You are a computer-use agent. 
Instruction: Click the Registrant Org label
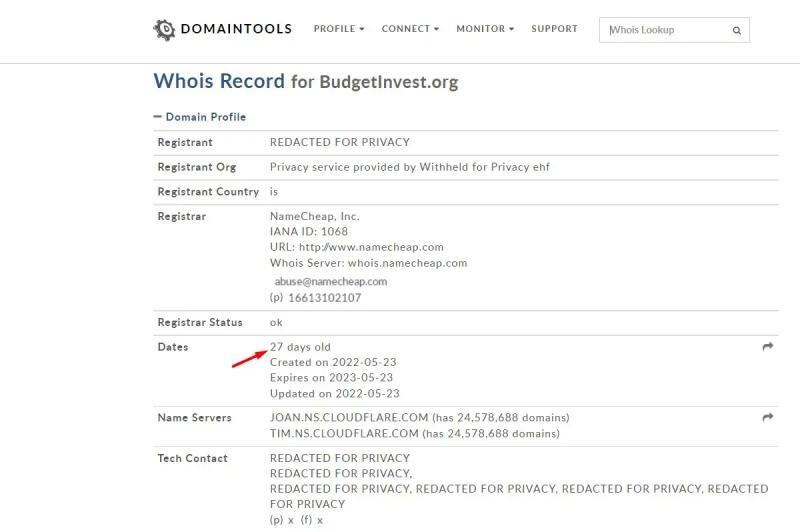coord(197,167)
